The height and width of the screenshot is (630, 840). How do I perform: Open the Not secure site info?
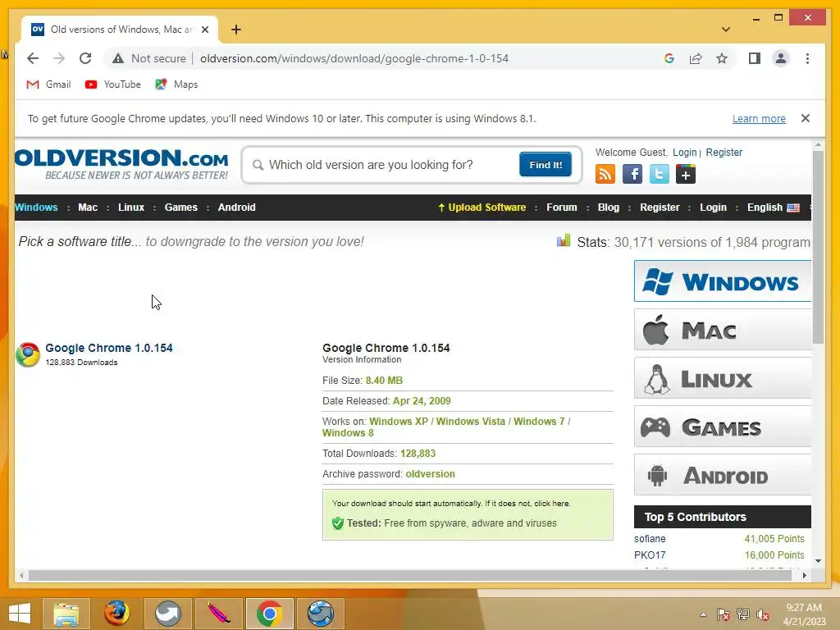pos(149,58)
